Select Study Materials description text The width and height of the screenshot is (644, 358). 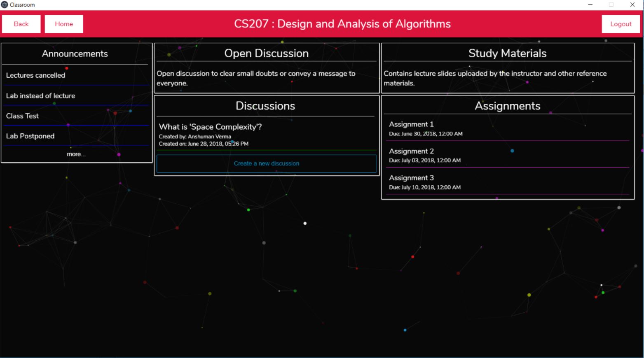(495, 78)
